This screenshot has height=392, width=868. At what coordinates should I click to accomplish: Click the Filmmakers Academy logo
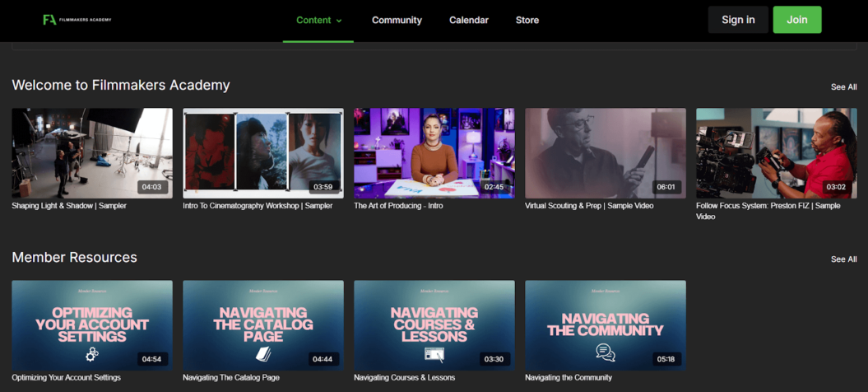[77, 20]
